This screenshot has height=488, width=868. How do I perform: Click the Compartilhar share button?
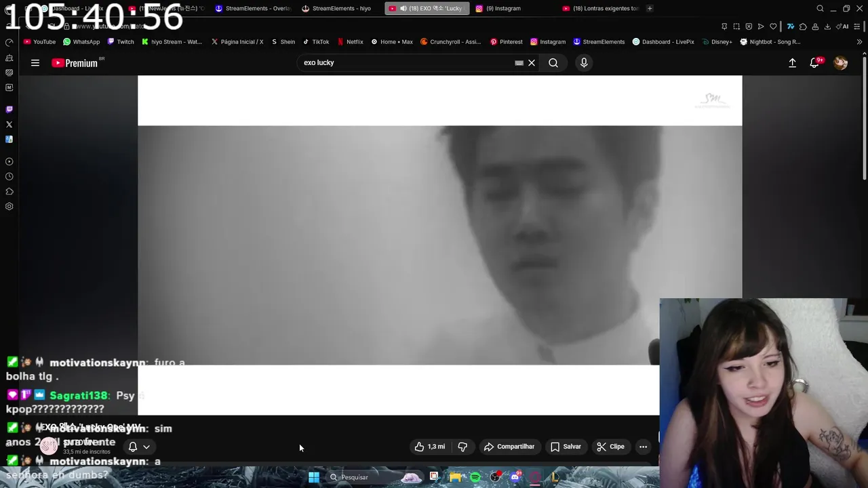point(509,447)
